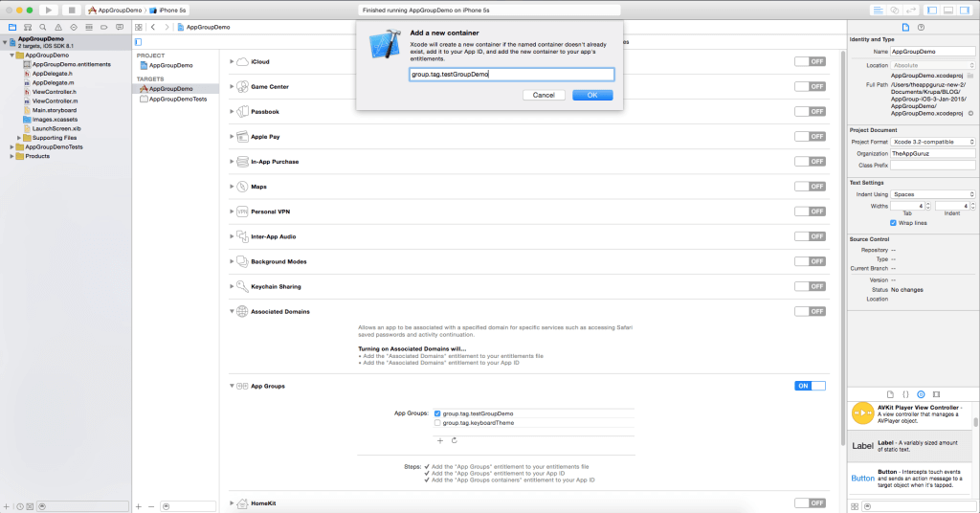This screenshot has width=980, height=513.
Task: Open the Code Snippet library icon
Action: coord(905,394)
